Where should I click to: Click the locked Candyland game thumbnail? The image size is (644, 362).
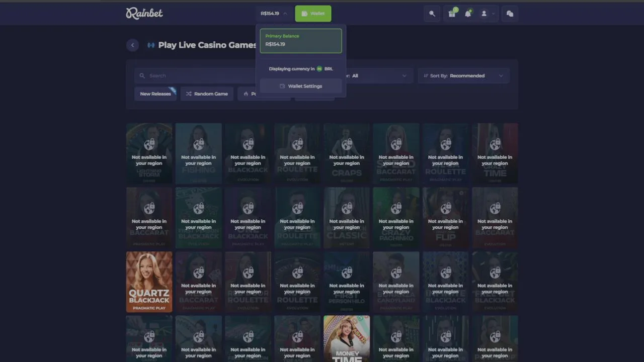click(396, 282)
